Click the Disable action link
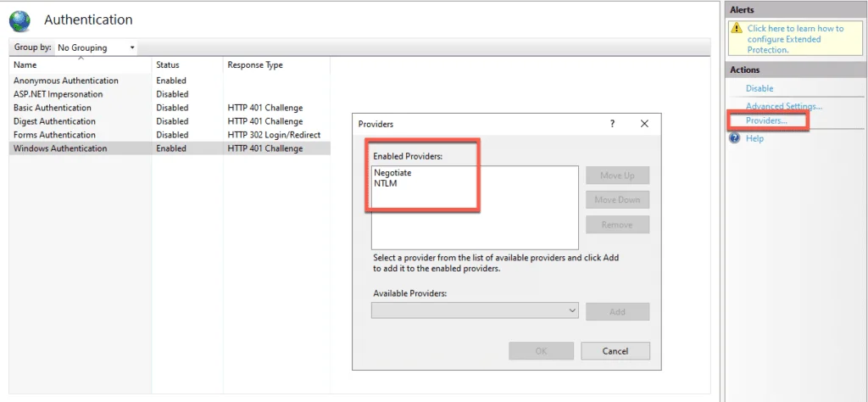 [759, 88]
